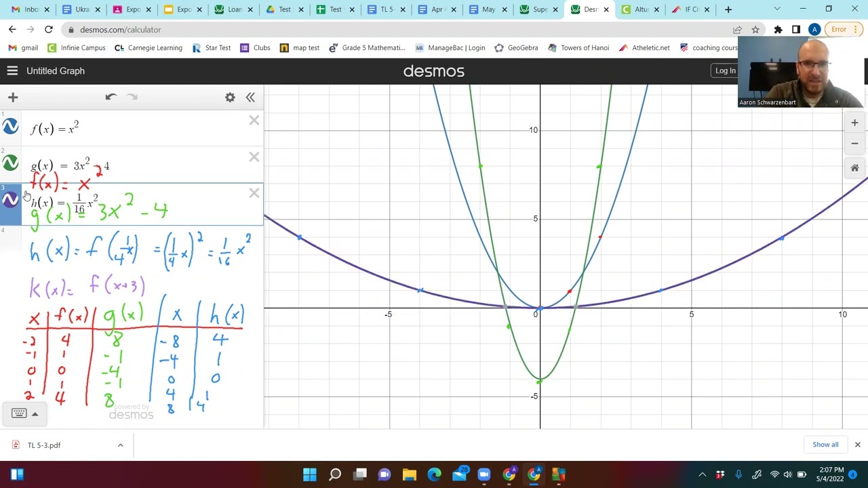Expand the TL 5-3.pdf download options
868x488 pixels.
pyautogui.click(x=121, y=445)
